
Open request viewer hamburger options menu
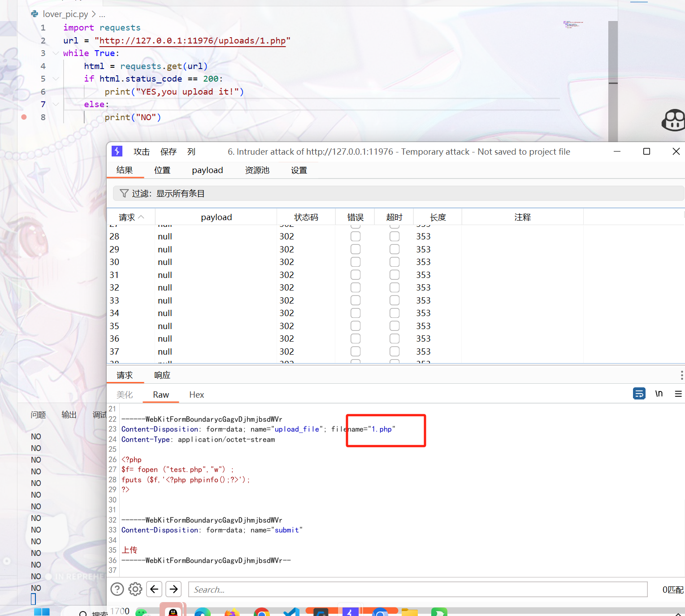(678, 394)
